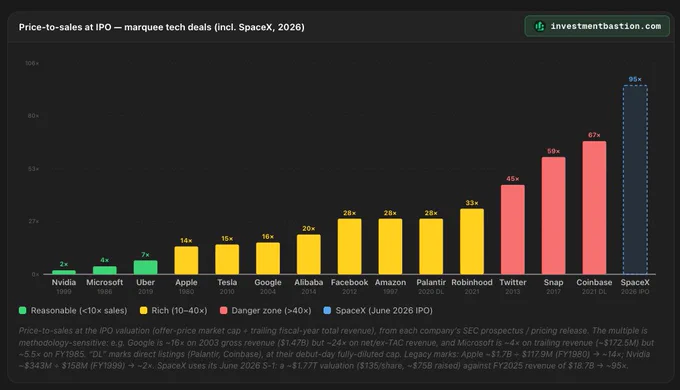680x390 pixels.
Task: Toggle the green Reasonable legend swatch
Action: [23, 310]
